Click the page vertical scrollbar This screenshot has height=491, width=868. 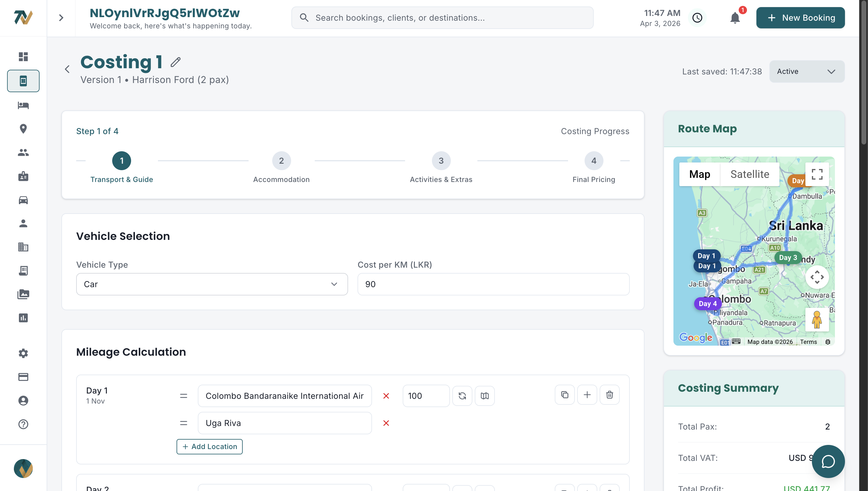pyautogui.click(x=864, y=72)
